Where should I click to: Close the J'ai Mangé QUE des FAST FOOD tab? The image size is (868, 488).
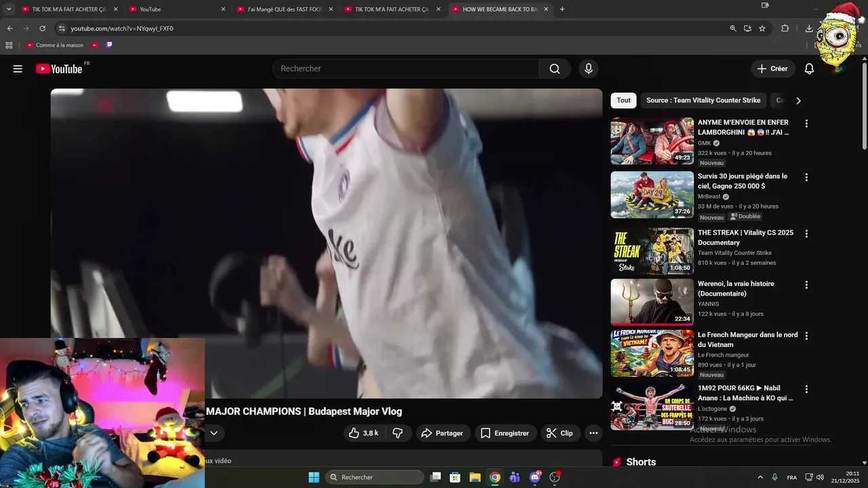click(331, 9)
